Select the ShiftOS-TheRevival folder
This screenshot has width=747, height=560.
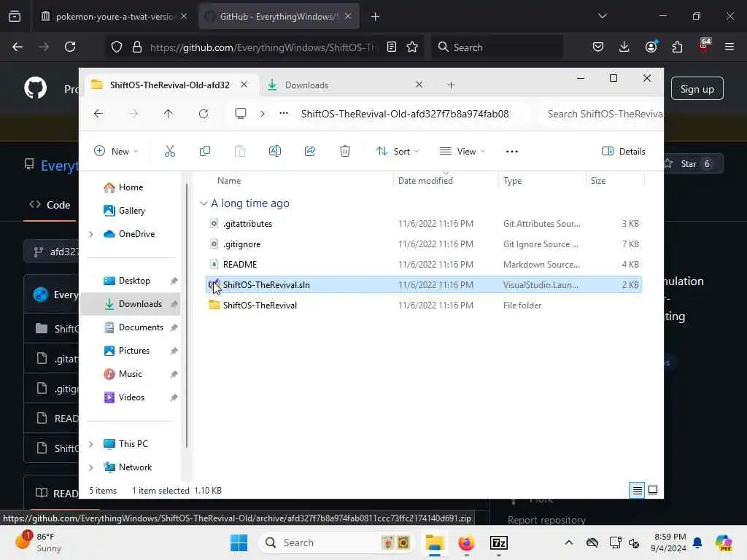(x=424, y=306)
